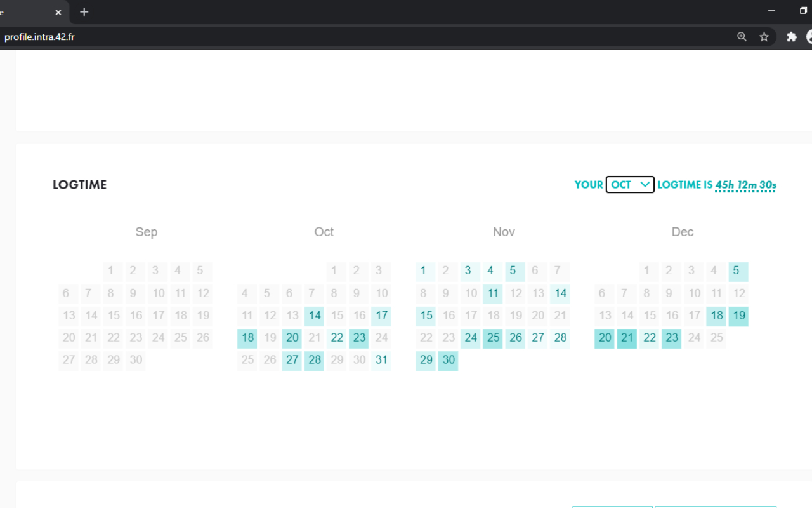Close the current browser tab
Image resolution: width=812 pixels, height=508 pixels.
pyautogui.click(x=58, y=12)
